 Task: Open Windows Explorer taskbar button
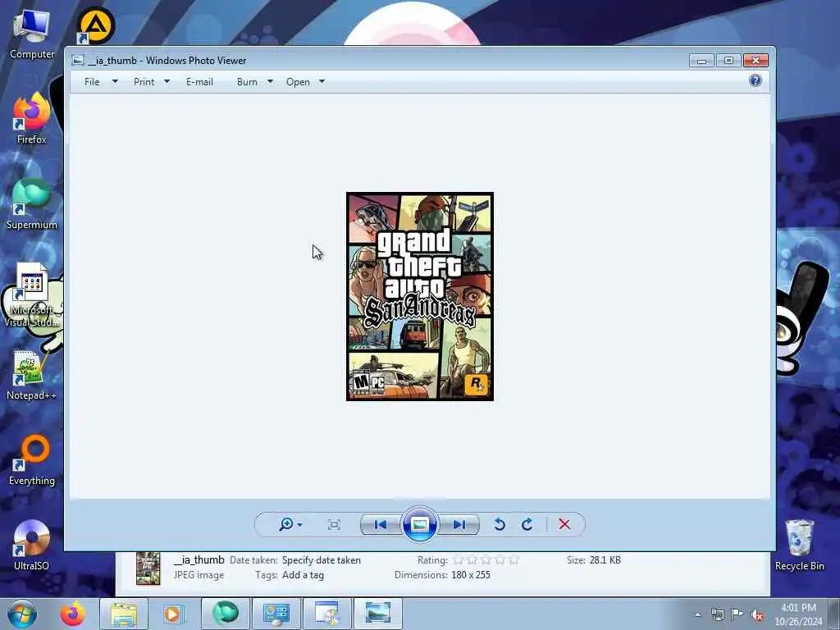tap(124, 614)
